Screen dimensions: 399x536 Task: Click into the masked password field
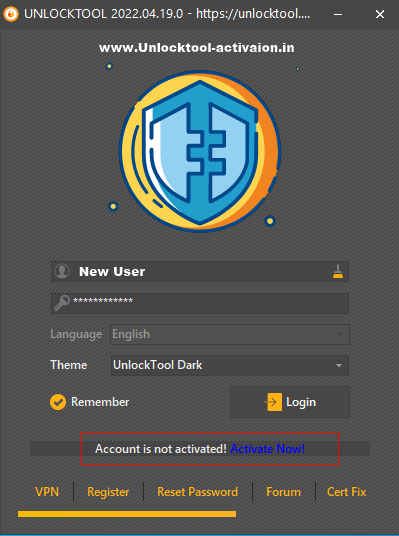click(x=200, y=303)
